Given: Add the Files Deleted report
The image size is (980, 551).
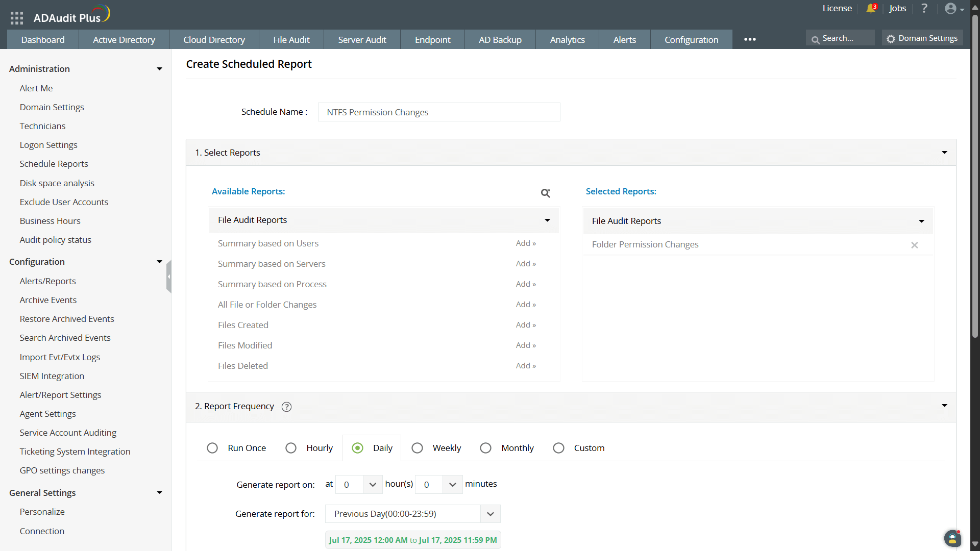Looking at the screenshot, I should pyautogui.click(x=525, y=366).
